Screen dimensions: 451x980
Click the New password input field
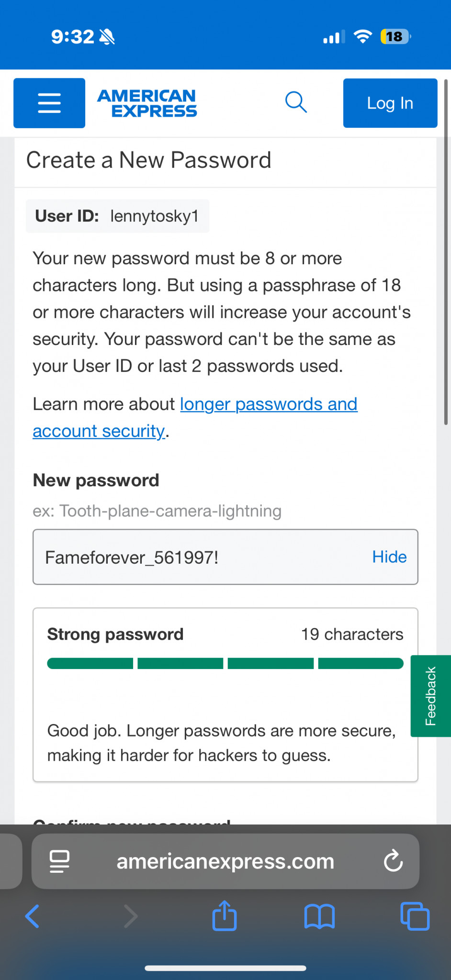click(x=201, y=557)
